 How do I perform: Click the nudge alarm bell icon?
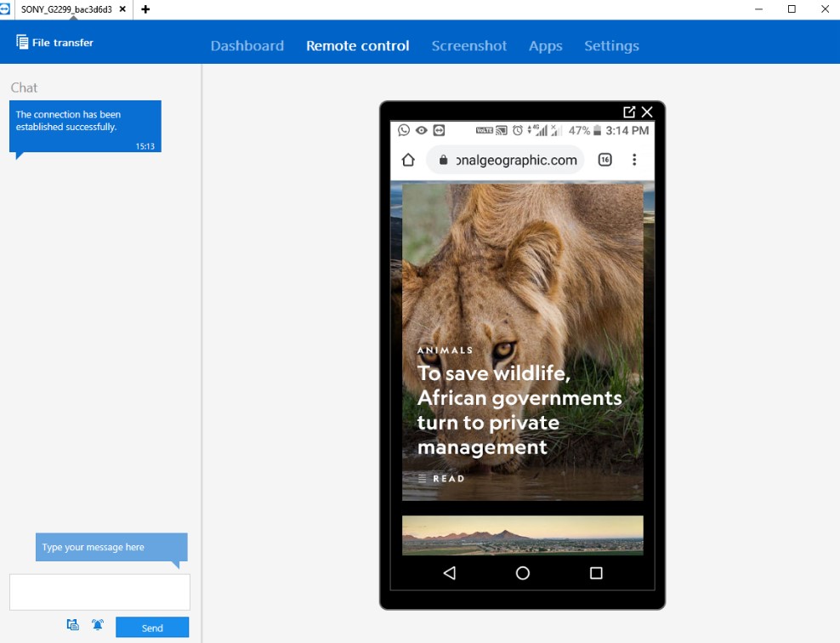98,624
